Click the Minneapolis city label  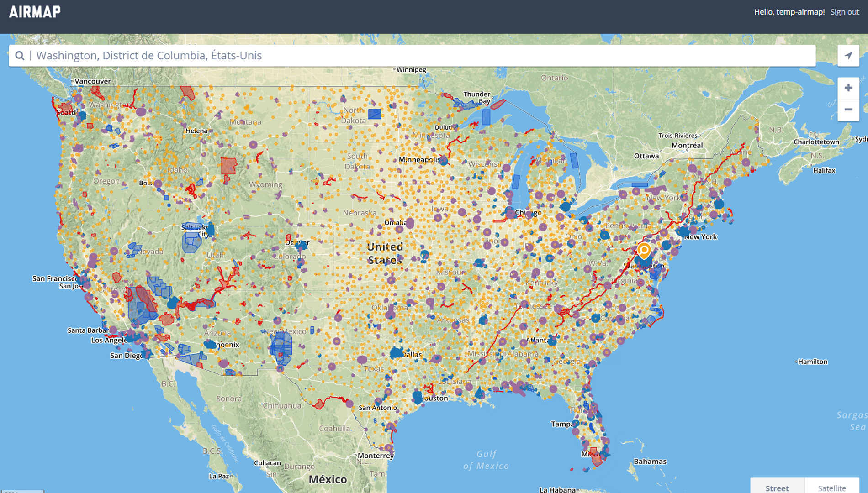[419, 160]
